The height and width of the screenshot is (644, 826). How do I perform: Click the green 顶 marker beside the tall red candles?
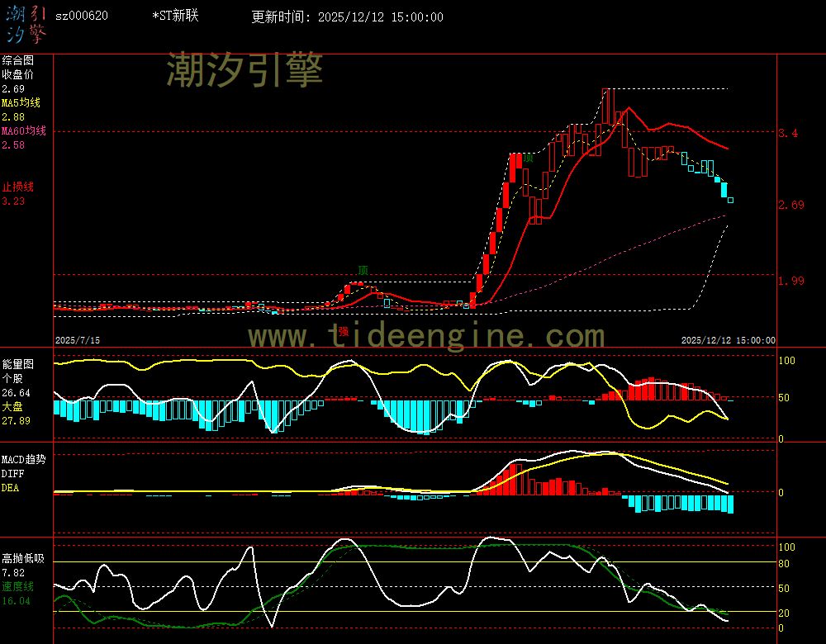528,158
